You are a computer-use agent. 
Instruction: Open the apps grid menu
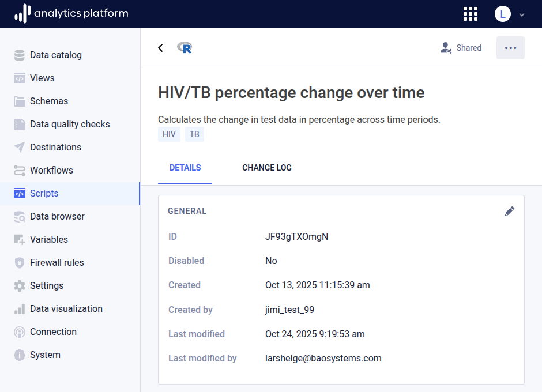coord(471,14)
